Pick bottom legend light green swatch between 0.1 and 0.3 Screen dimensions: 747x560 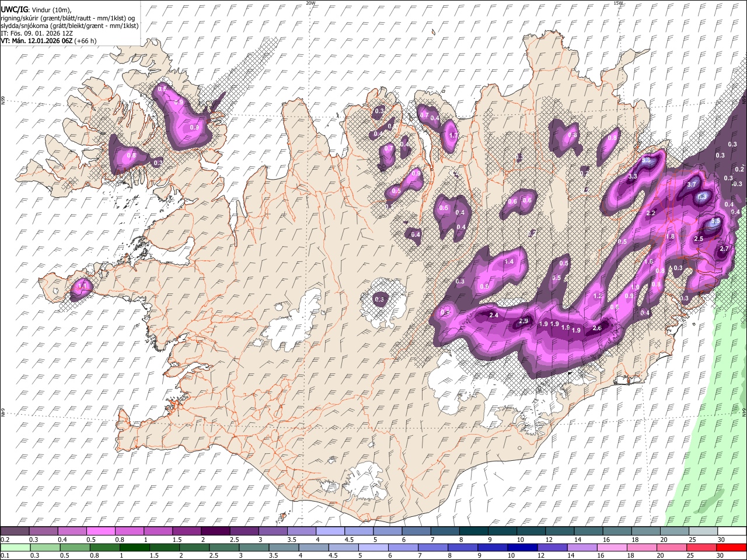point(15,548)
